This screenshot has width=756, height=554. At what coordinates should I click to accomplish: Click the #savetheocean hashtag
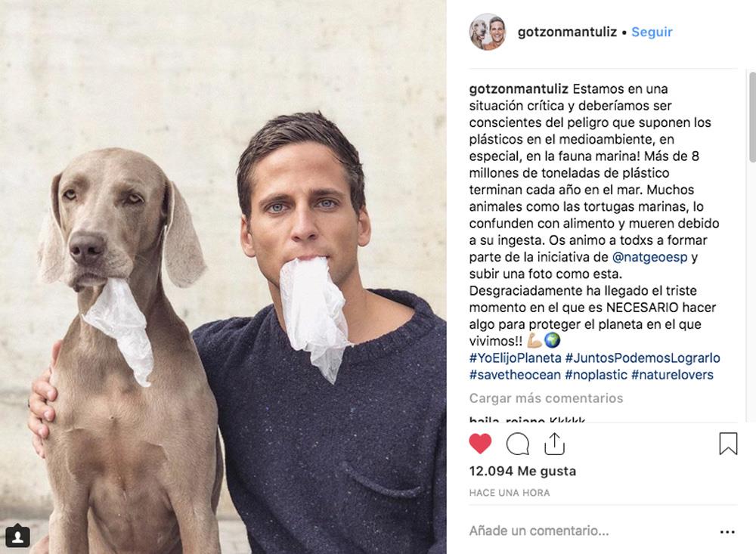coord(515,375)
